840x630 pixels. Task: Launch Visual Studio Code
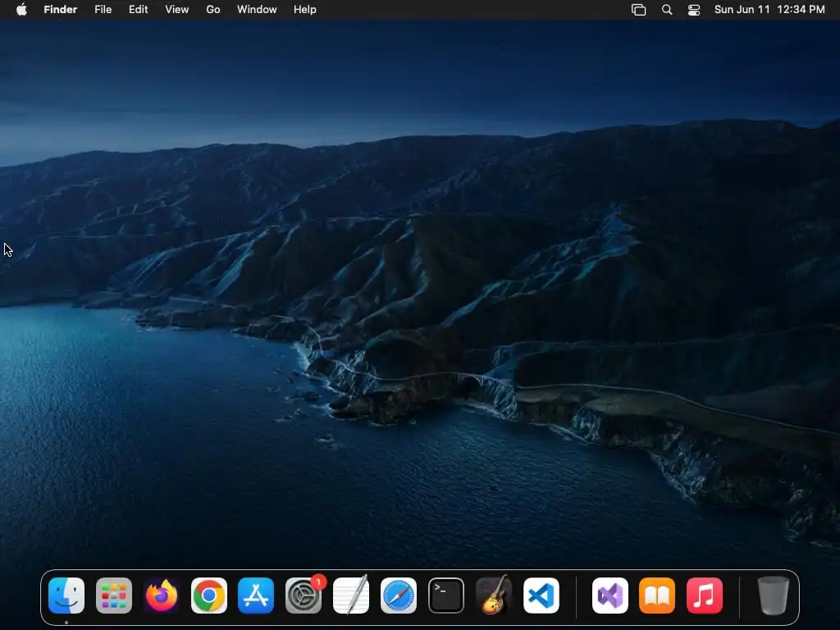(x=541, y=596)
